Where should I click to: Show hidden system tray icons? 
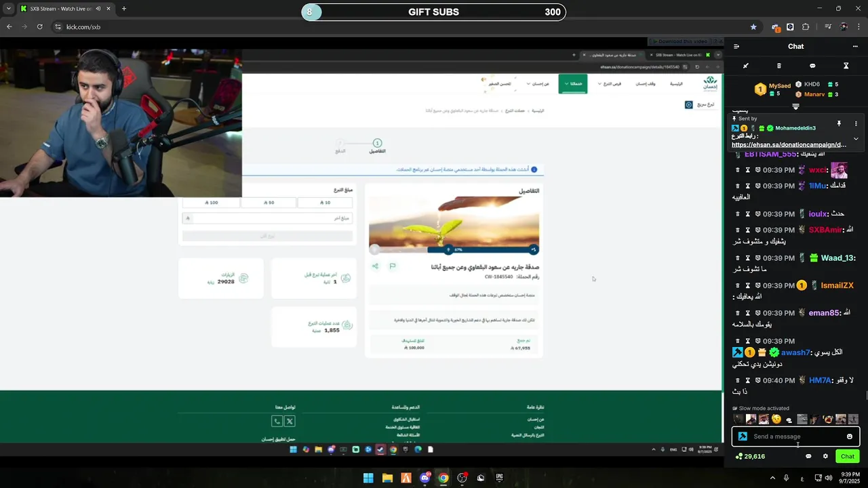(x=772, y=478)
